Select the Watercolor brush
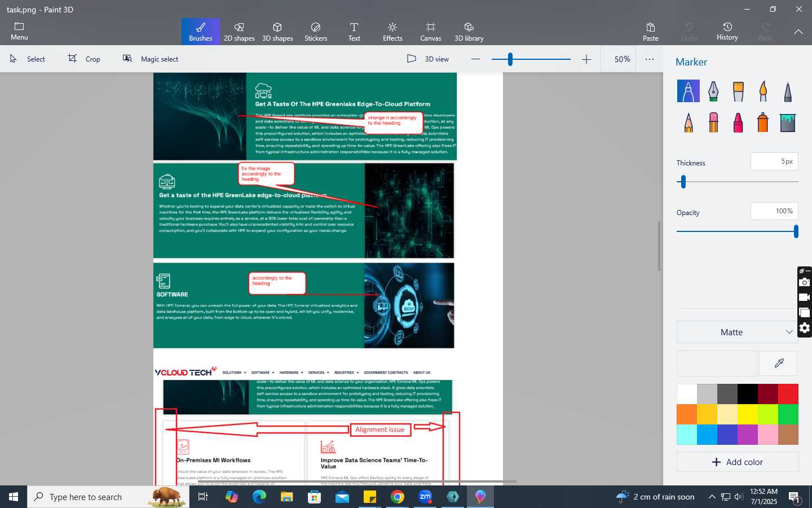812x508 pixels. [763, 91]
